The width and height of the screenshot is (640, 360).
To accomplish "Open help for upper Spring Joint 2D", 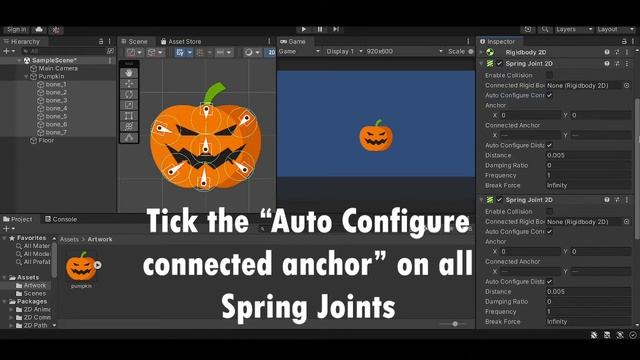I will [607, 63].
